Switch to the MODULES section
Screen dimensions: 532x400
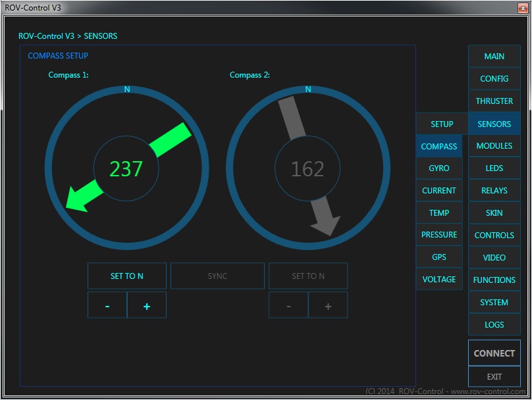(494, 145)
